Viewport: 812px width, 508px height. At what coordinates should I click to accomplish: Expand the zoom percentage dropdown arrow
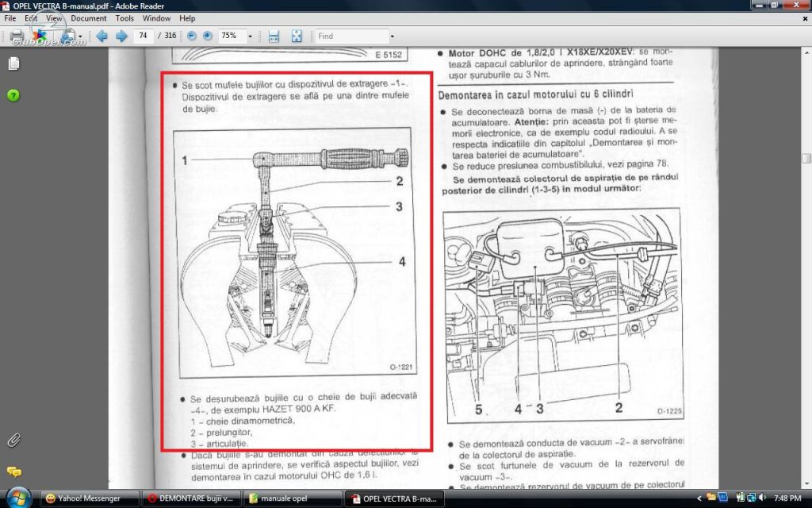click(x=250, y=37)
